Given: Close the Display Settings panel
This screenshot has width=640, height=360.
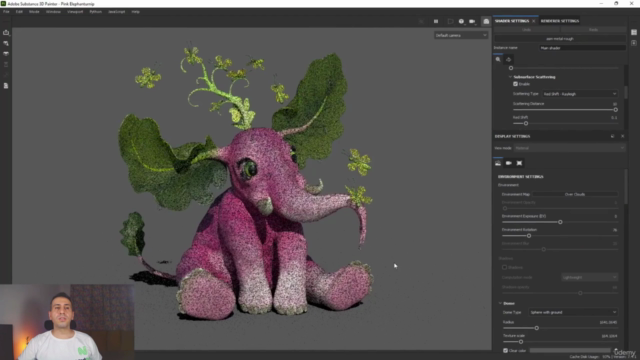Looking at the screenshot, I should (622, 136).
